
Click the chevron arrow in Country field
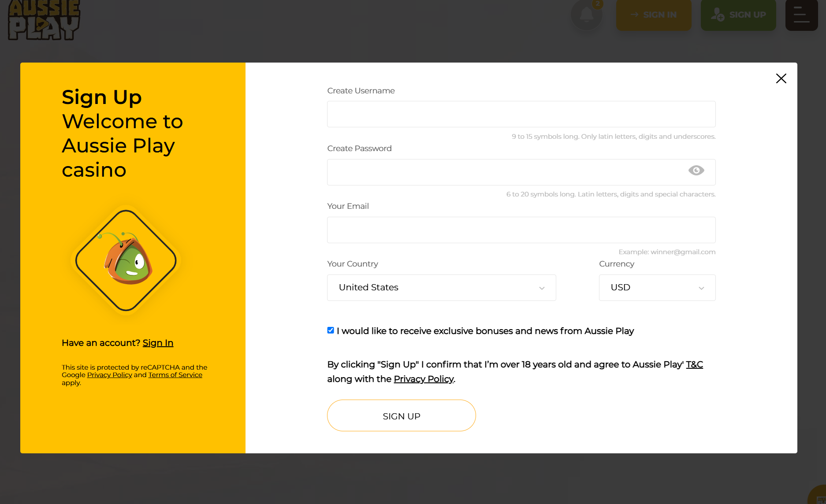click(x=542, y=288)
